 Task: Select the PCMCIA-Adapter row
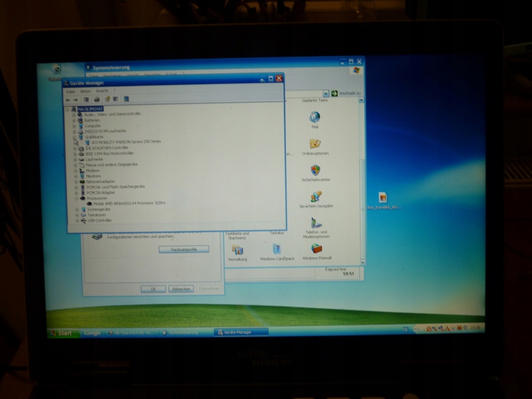101,193
